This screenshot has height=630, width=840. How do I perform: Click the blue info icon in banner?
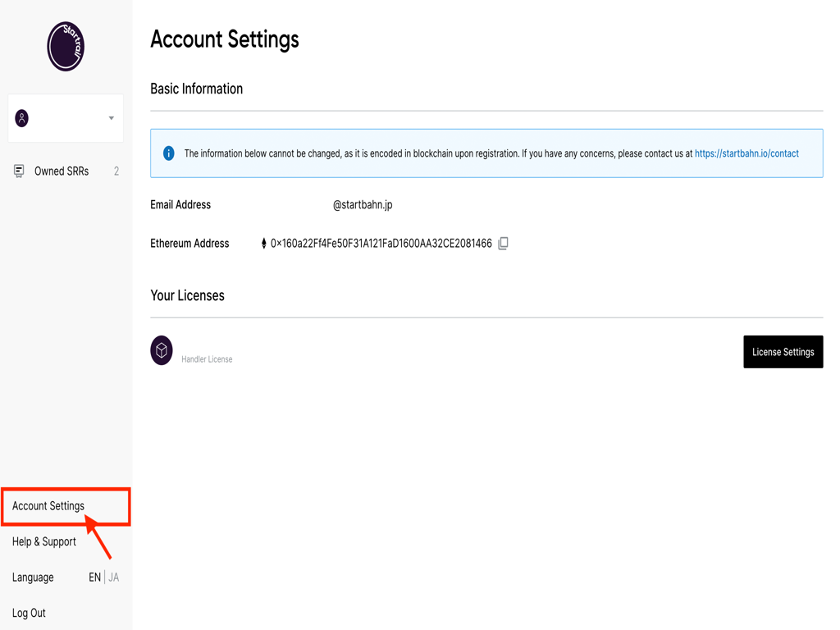tap(168, 153)
